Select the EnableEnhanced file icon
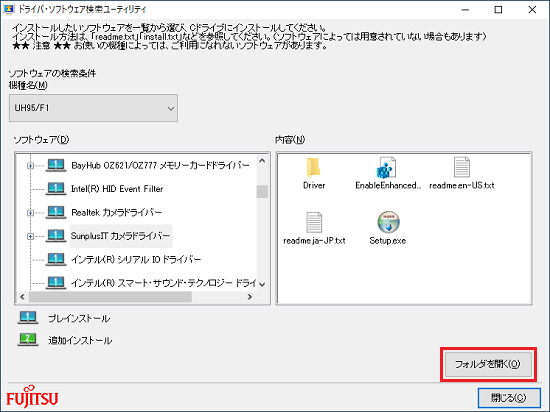This screenshot has height=412, width=550. [x=386, y=167]
